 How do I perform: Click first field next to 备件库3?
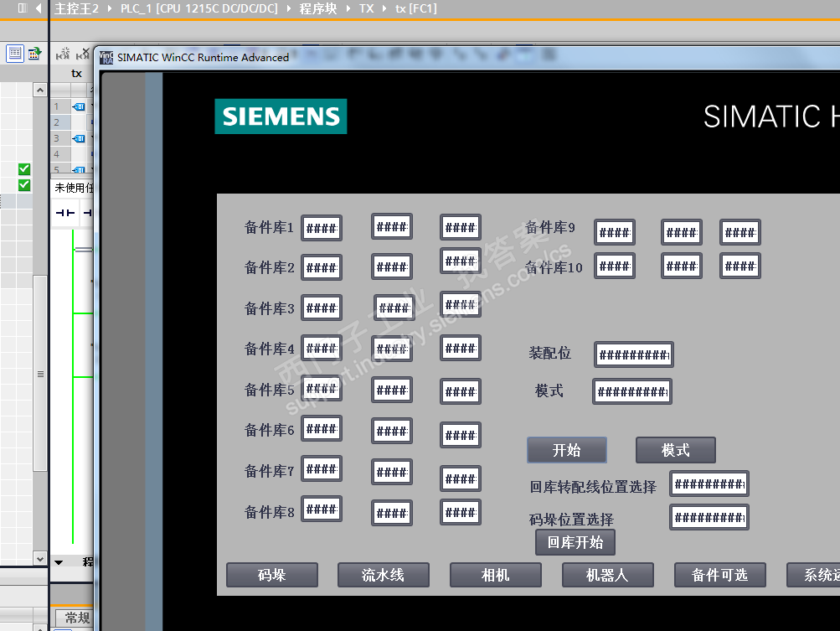pos(322,308)
